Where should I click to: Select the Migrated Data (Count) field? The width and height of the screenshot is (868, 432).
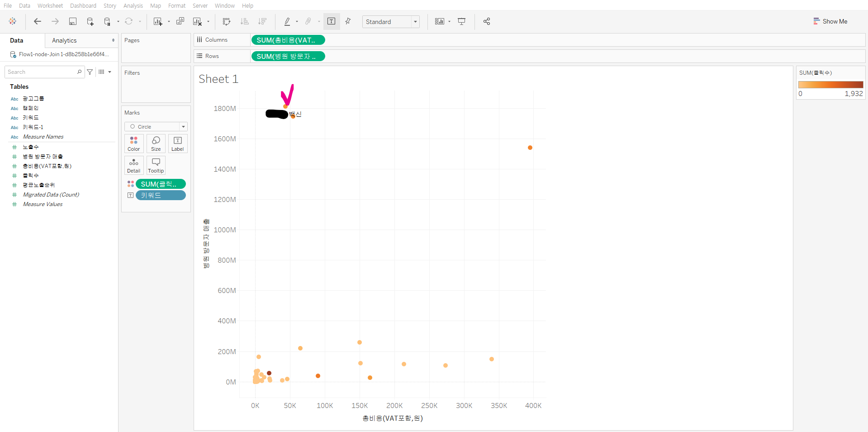click(51, 195)
